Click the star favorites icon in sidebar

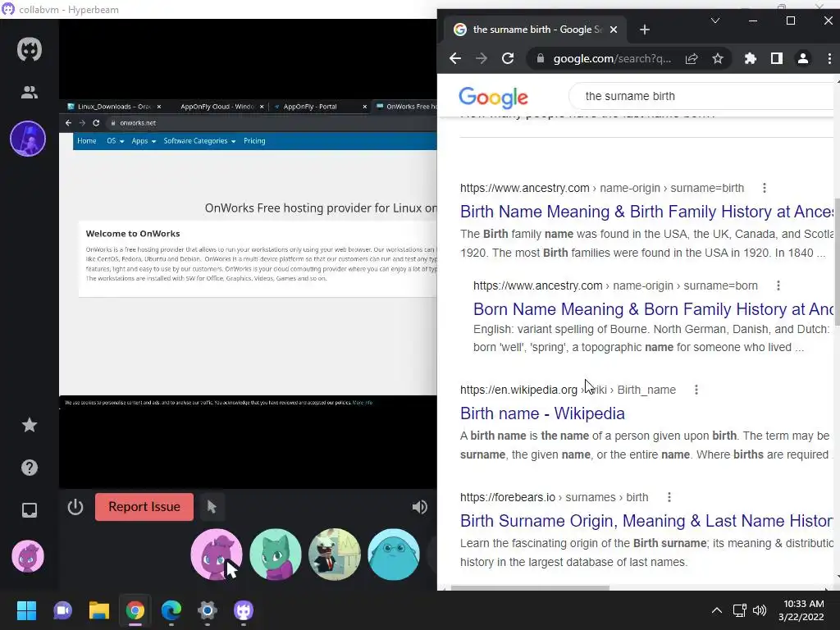[x=29, y=425]
